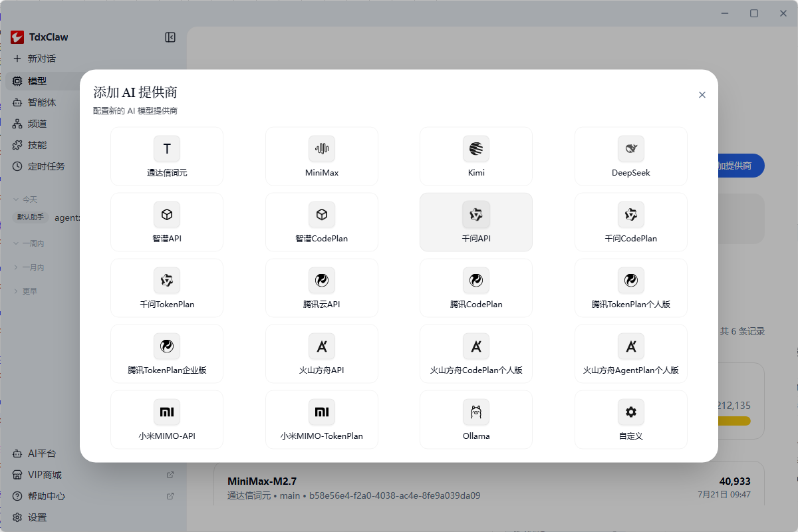Click the yellow usage progress bar
798x532 pixels.
click(734, 421)
